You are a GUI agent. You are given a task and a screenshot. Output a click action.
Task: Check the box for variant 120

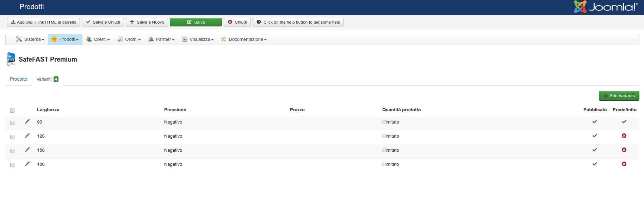[12, 137]
